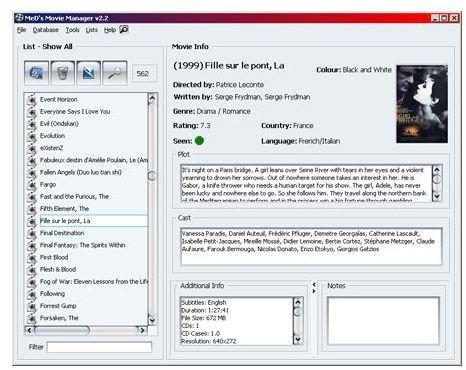
Task: Open the Help menu
Action: tap(110, 30)
